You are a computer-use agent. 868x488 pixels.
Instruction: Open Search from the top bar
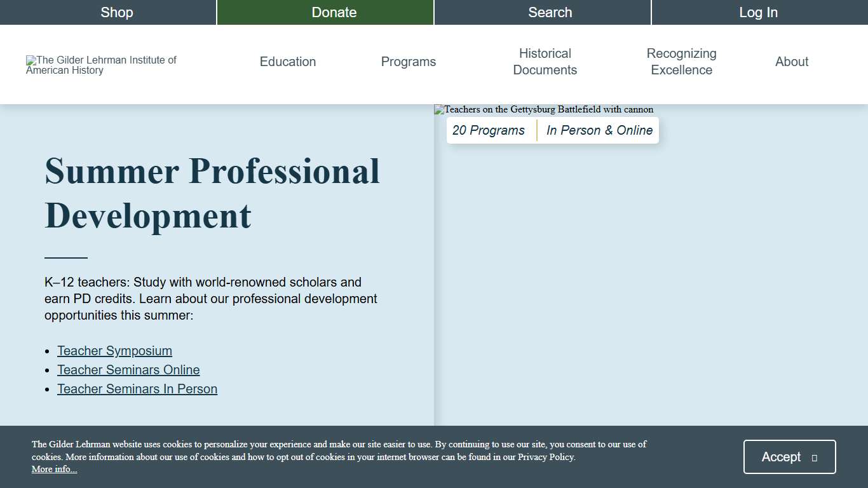pyautogui.click(x=550, y=12)
